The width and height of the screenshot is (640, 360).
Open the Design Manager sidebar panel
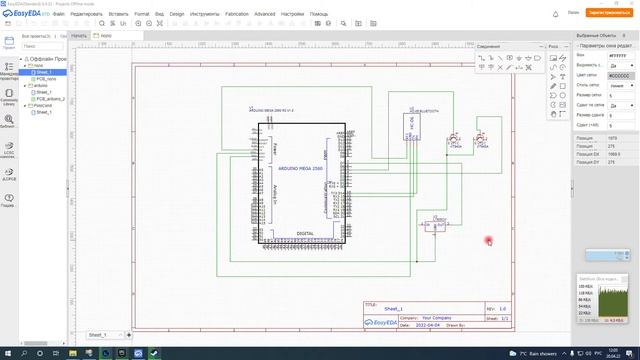click(x=9, y=71)
